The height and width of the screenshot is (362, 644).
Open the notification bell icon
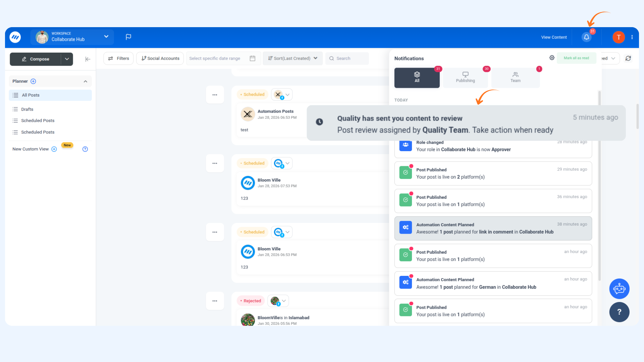pos(586,37)
